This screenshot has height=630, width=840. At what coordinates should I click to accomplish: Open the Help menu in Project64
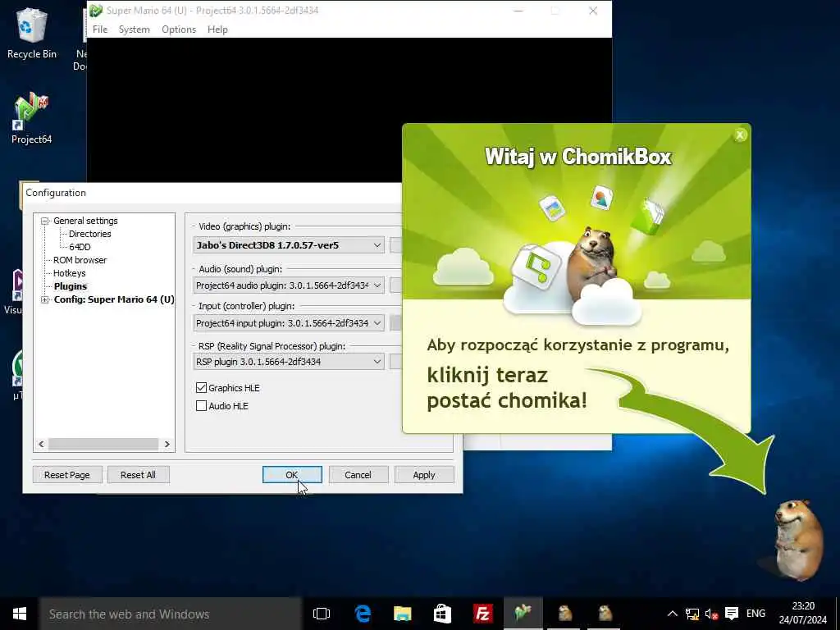click(x=217, y=30)
